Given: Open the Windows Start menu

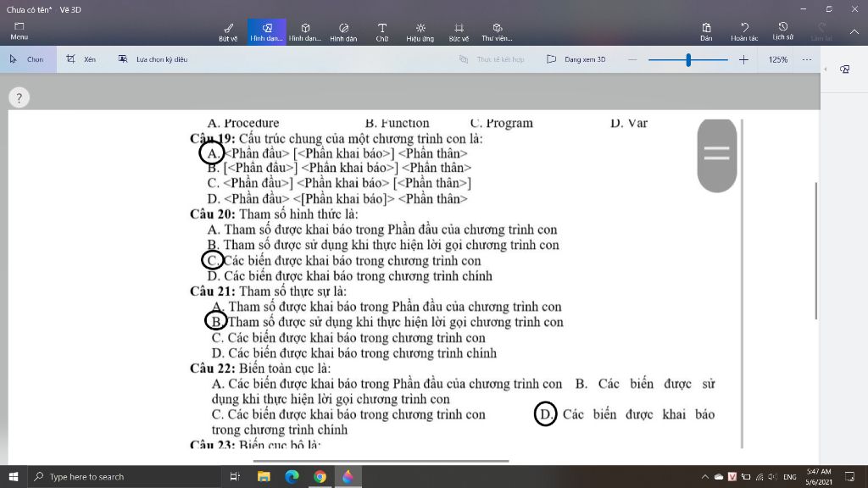Looking at the screenshot, I should tap(14, 476).
